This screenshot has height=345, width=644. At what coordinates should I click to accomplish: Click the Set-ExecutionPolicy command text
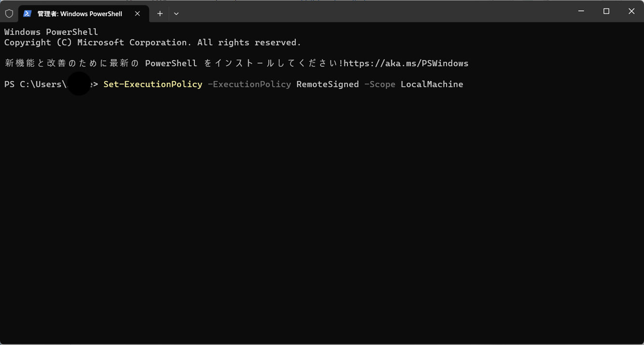pos(153,84)
